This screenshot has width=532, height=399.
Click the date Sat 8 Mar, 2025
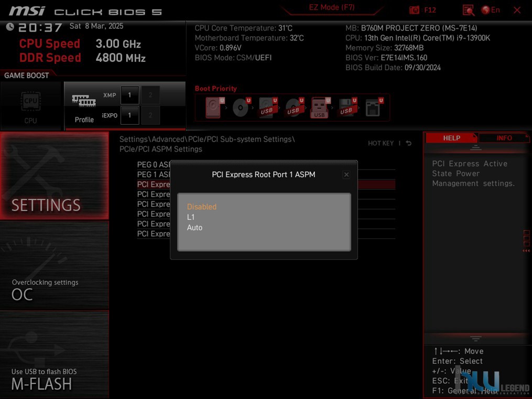coord(96,26)
